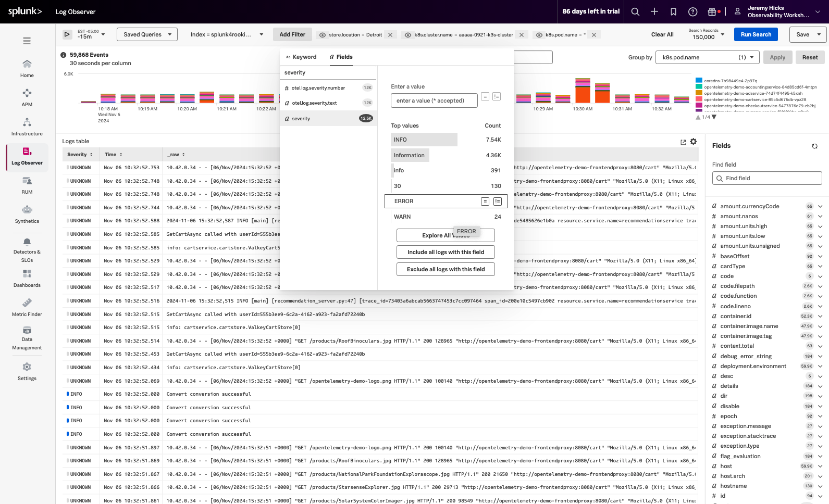829x504 pixels.
Task: Click equals icon on ERROR row
Action: [x=485, y=201]
